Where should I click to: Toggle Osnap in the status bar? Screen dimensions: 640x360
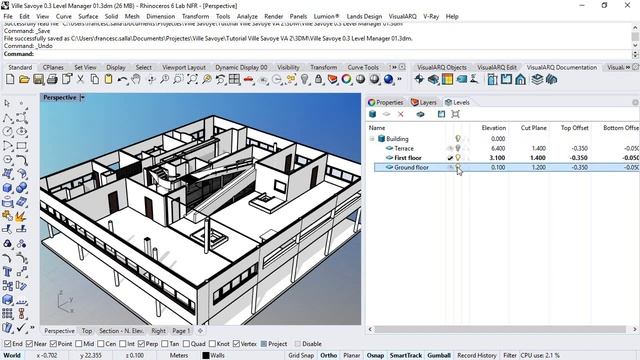(x=375, y=356)
